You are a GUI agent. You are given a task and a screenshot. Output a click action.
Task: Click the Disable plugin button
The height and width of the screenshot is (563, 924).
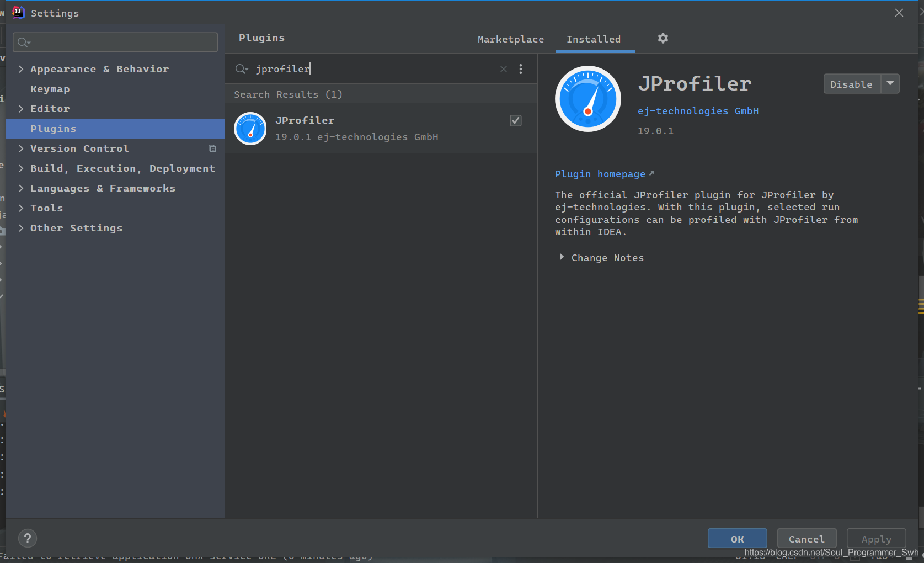(852, 84)
